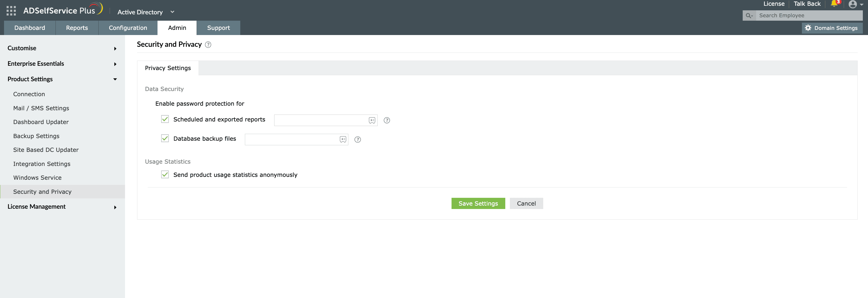The image size is (868, 298).
Task: Switch to the Reports tab
Action: (77, 28)
